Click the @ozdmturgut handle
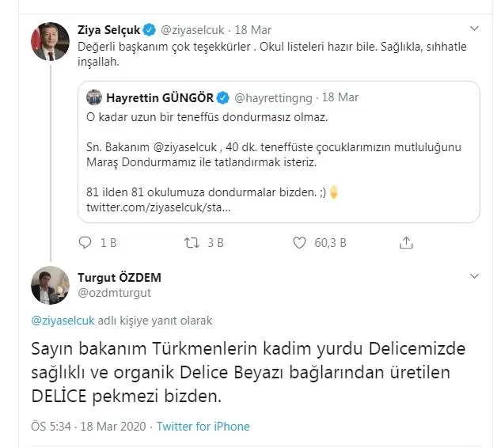The image size is (497, 448). coord(114,292)
